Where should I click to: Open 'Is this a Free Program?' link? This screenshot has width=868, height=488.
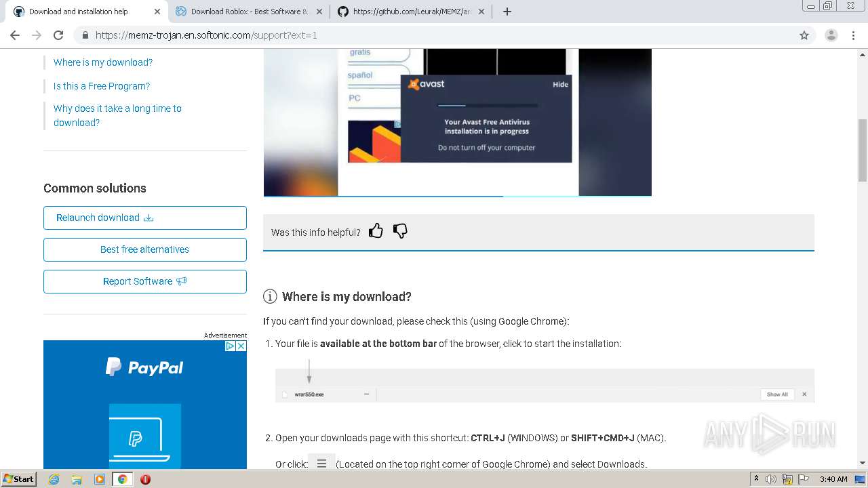tap(102, 86)
